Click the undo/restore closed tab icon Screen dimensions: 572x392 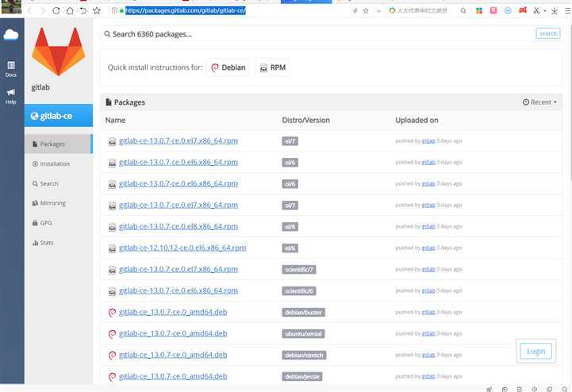[83, 10]
